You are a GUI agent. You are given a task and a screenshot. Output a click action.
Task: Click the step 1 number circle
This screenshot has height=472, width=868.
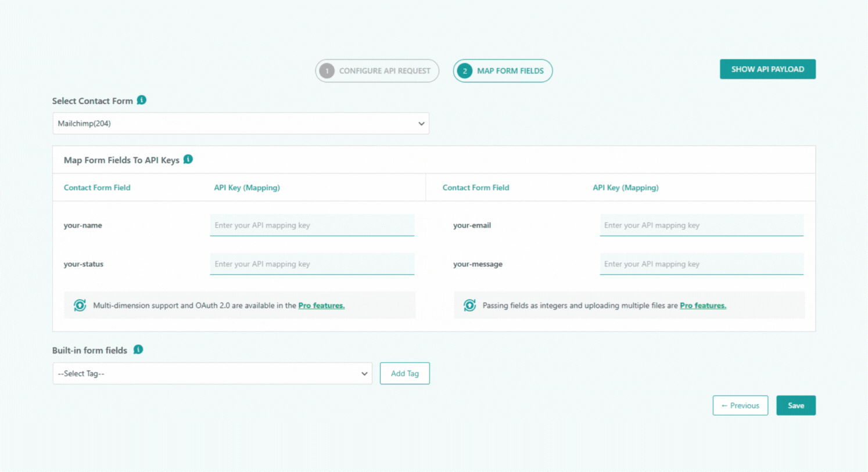coord(327,71)
